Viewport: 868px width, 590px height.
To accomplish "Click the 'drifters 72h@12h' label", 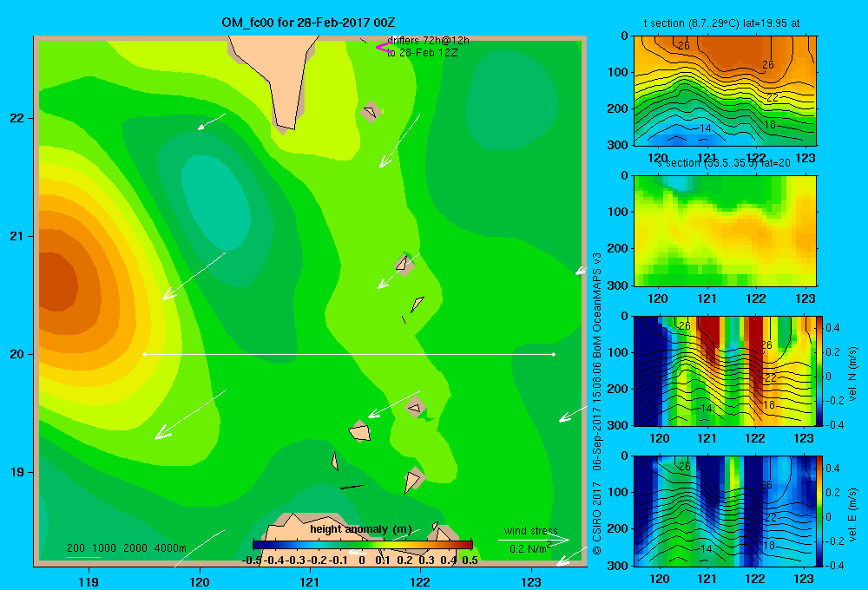I will tap(428, 41).
